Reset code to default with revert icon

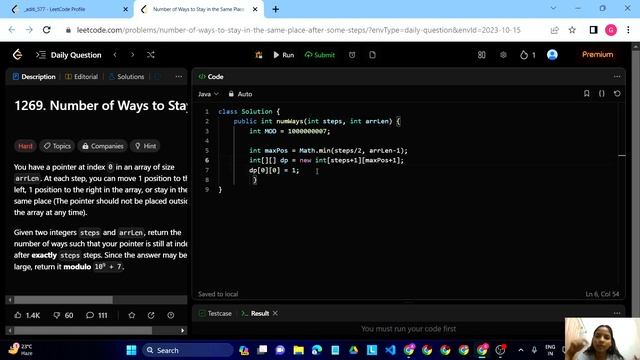[x=617, y=94]
